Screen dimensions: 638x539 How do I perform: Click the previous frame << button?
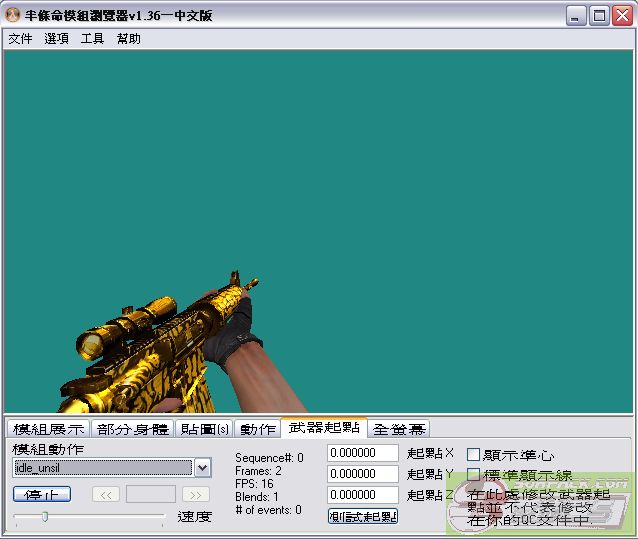(106, 494)
